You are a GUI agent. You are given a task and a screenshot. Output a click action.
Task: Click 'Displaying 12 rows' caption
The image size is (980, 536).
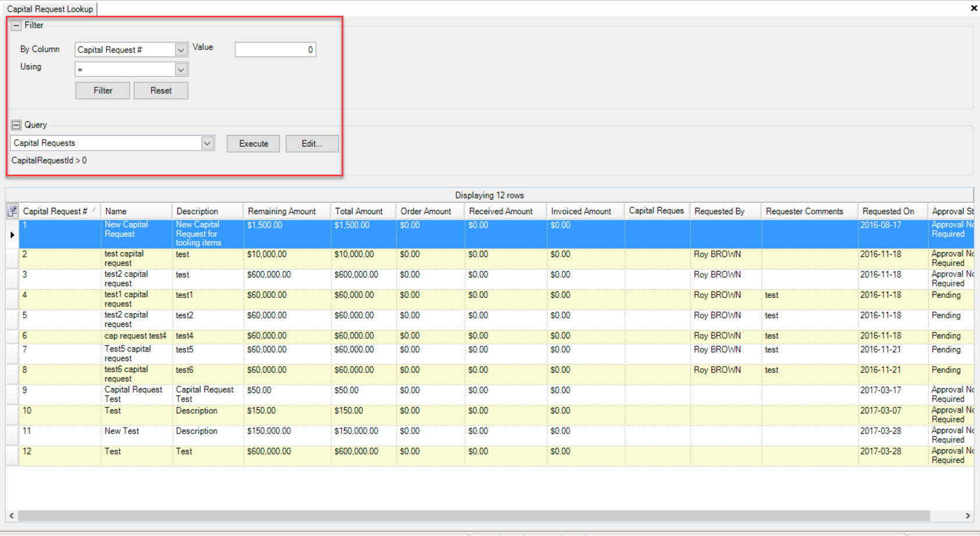[x=489, y=196]
